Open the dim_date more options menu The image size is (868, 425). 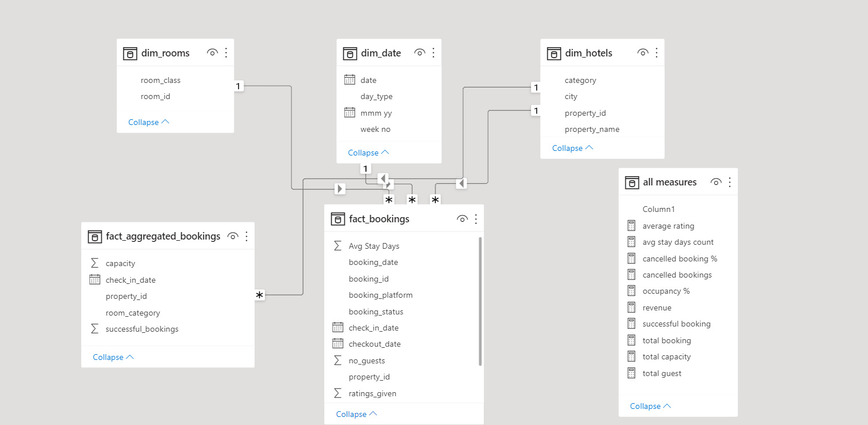pyautogui.click(x=434, y=52)
